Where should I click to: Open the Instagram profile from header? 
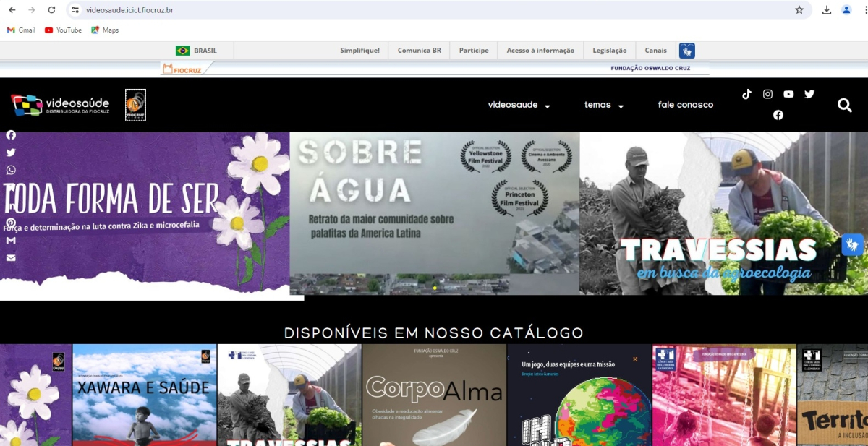click(x=767, y=94)
